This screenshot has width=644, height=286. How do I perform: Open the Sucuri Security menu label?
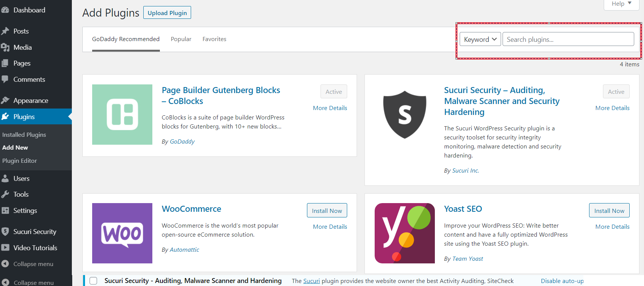click(35, 232)
